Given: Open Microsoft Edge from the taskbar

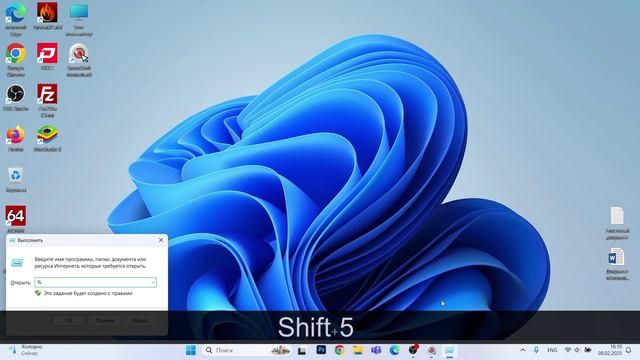Looking at the screenshot, I should point(394,350).
